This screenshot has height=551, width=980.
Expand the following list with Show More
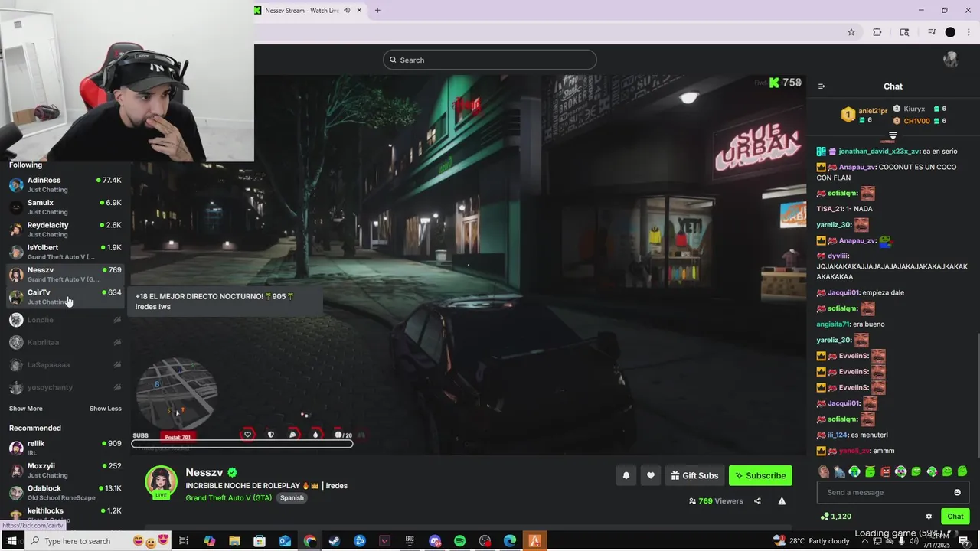click(x=26, y=409)
